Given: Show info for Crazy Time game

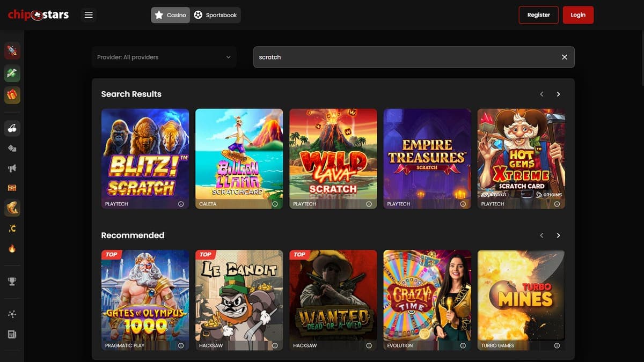Looking at the screenshot, I should tap(463, 345).
